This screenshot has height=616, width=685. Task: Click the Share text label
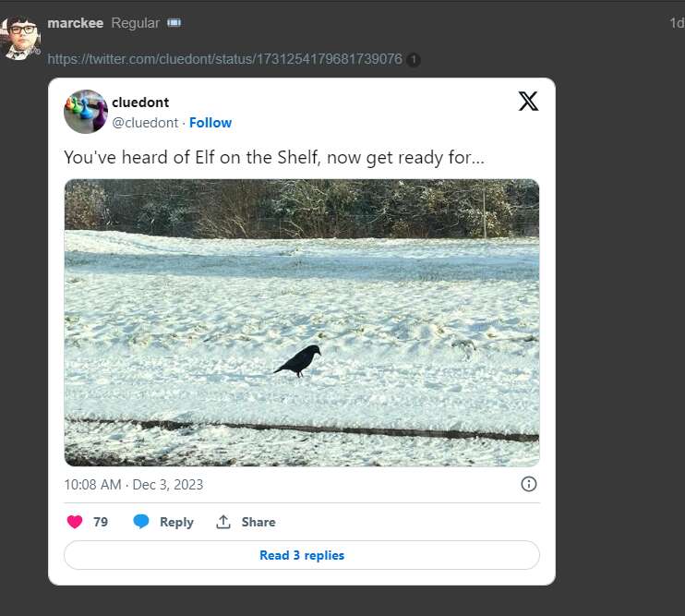point(258,522)
